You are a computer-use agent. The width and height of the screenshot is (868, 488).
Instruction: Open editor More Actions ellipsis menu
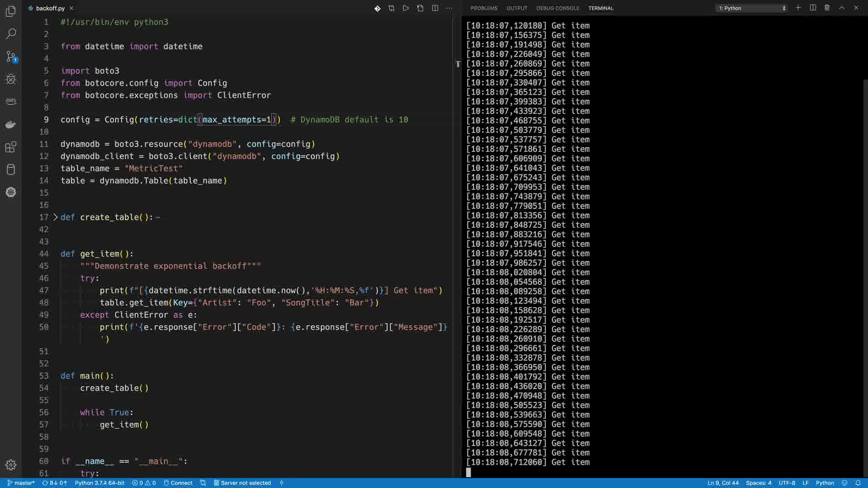[449, 8]
